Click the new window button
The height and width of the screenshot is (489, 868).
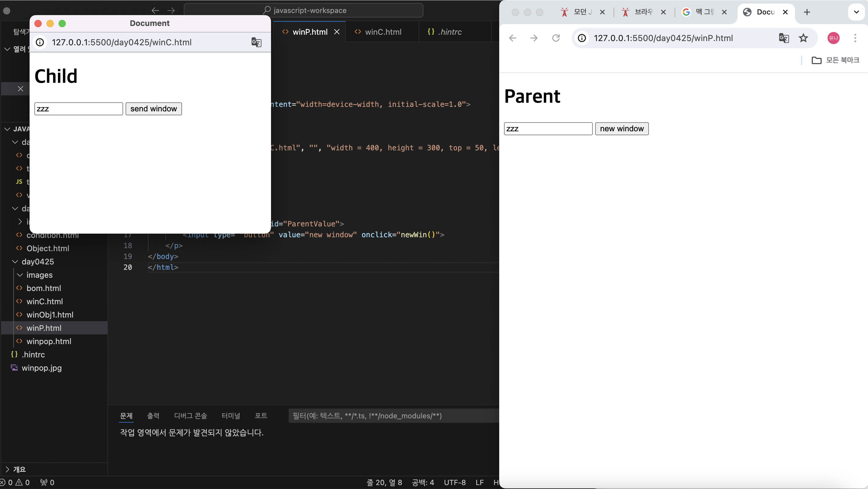click(x=621, y=129)
